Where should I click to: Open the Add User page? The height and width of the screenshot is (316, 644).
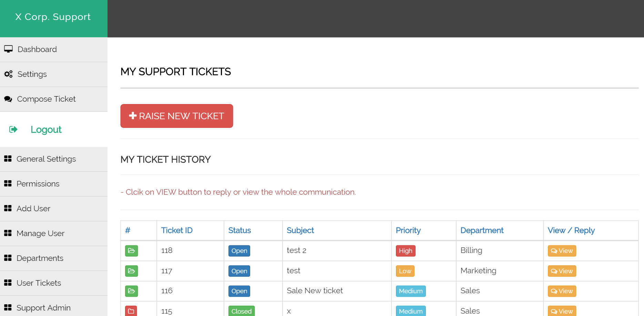coord(54,209)
